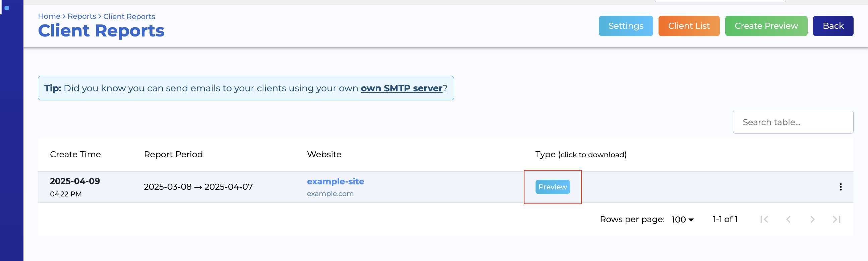Focus the Search table field

tap(793, 122)
